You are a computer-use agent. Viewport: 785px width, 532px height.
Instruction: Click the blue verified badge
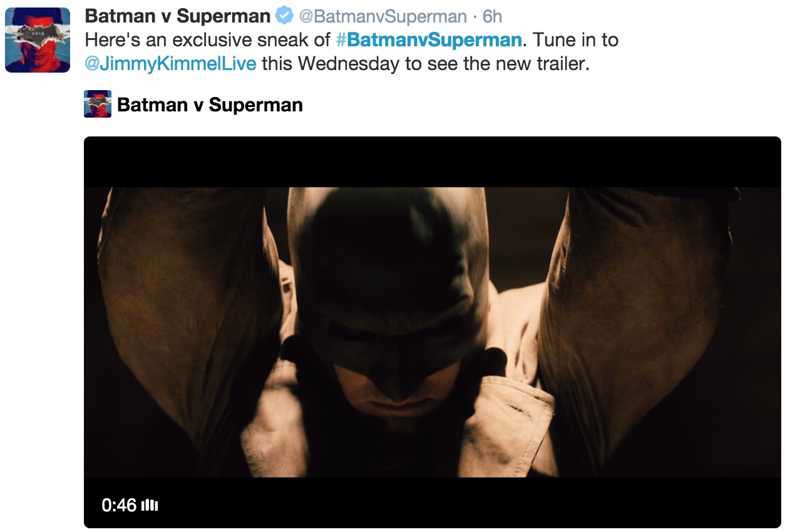click(284, 16)
